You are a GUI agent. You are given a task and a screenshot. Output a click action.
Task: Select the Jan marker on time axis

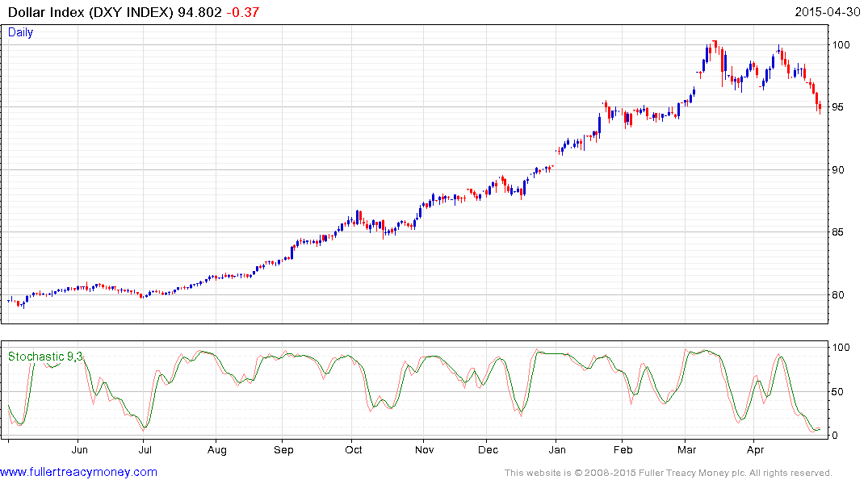[x=557, y=449]
